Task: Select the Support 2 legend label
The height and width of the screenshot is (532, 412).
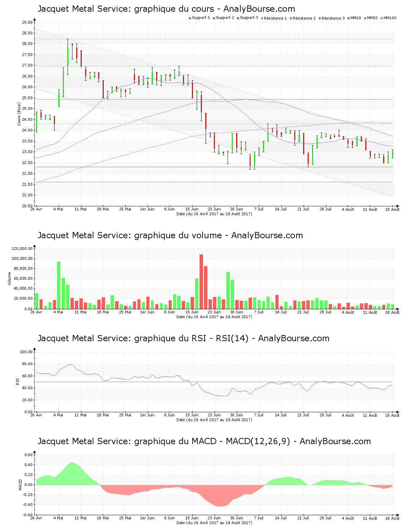Action: pyautogui.click(x=225, y=18)
